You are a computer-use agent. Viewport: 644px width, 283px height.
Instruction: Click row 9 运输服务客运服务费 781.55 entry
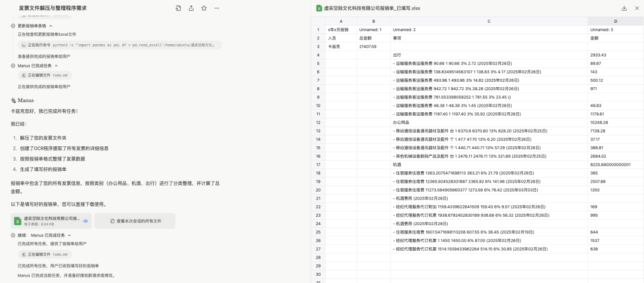(x=489, y=97)
